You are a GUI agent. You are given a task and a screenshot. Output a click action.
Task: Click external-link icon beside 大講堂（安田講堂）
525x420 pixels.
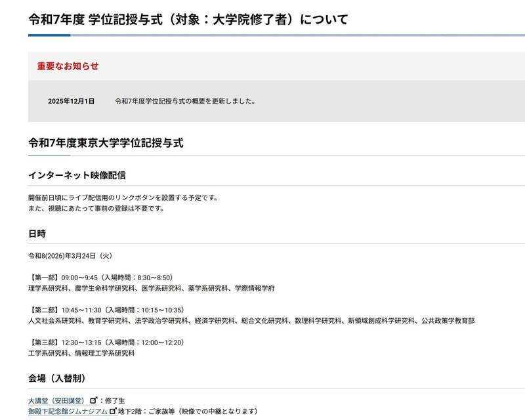(x=93, y=400)
